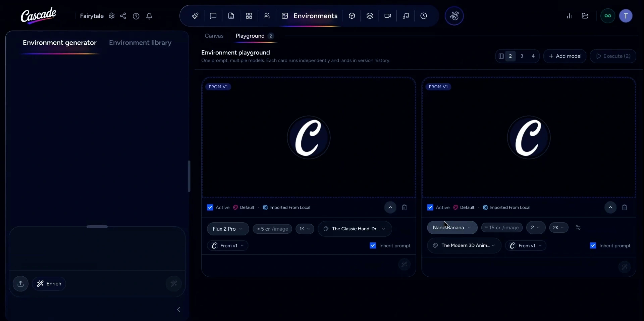The image size is (644, 321).
Task: Click the Execute (2) button
Action: click(x=613, y=56)
